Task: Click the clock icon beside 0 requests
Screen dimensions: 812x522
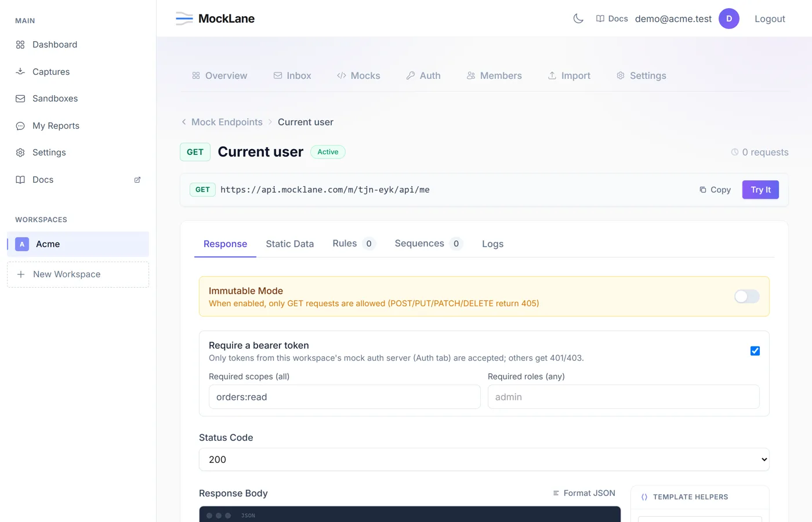Action: click(735, 152)
